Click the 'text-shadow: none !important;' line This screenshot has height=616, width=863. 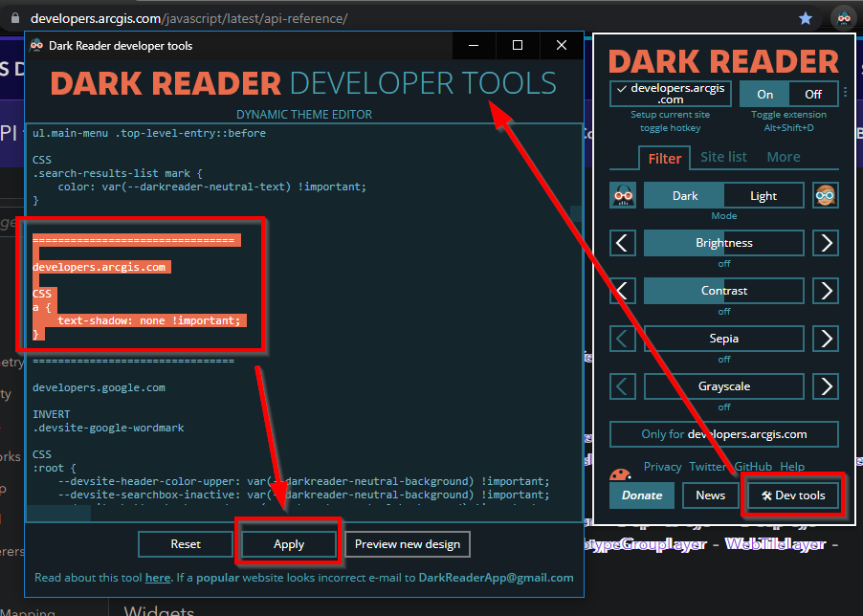148,320
